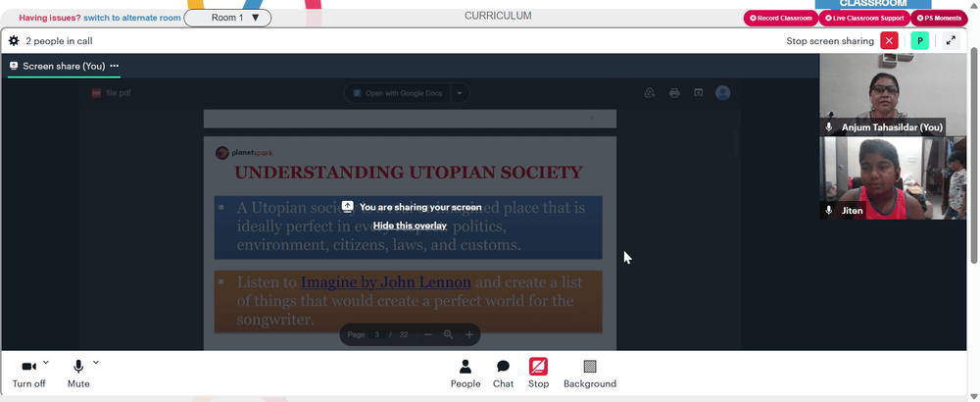Open microphone options chevron beside Mute

click(96, 362)
